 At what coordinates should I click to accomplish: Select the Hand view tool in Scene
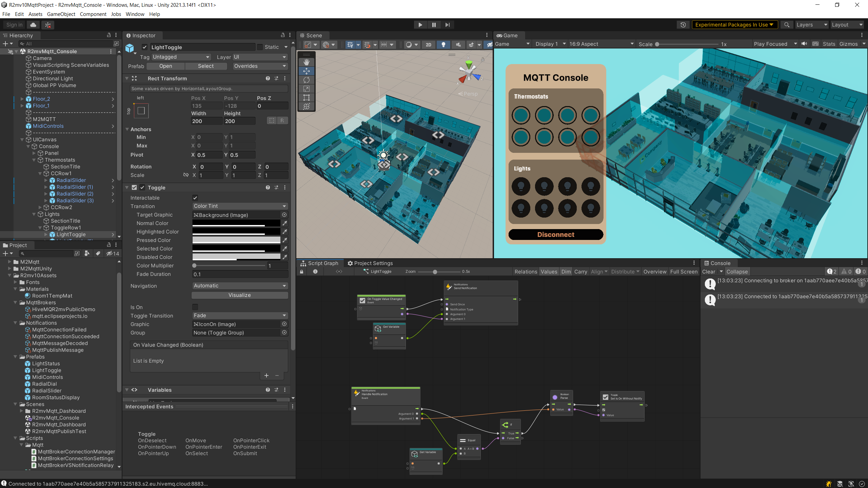click(307, 62)
